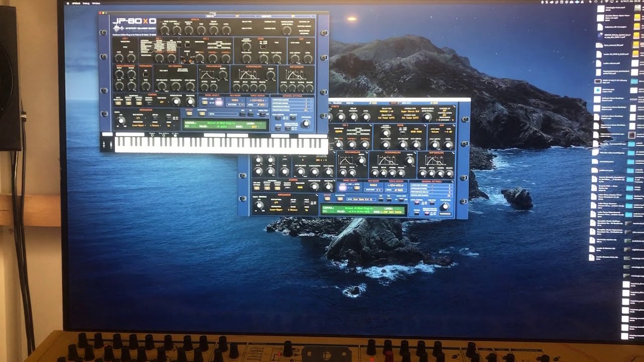Open OSC 2 waveform SQUARE dropdown, rear window
Screen dimensions: 644x362
pyautogui.click(x=339, y=131)
